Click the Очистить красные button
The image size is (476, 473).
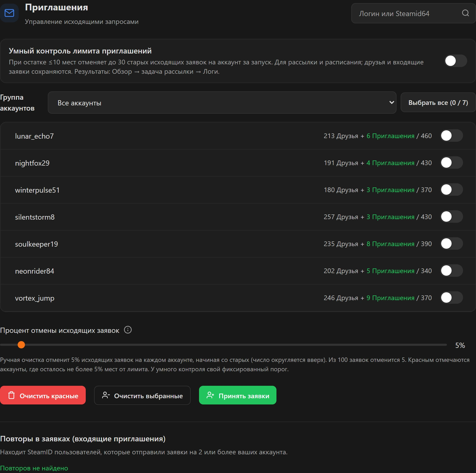(x=43, y=395)
